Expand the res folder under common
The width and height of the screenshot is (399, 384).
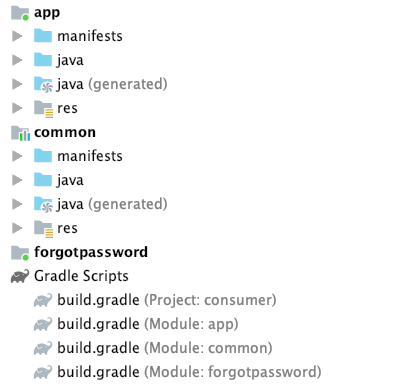point(17,228)
